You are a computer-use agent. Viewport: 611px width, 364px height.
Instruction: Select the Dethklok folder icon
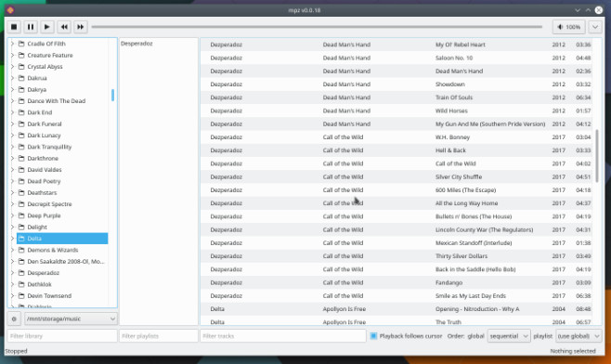click(x=22, y=284)
